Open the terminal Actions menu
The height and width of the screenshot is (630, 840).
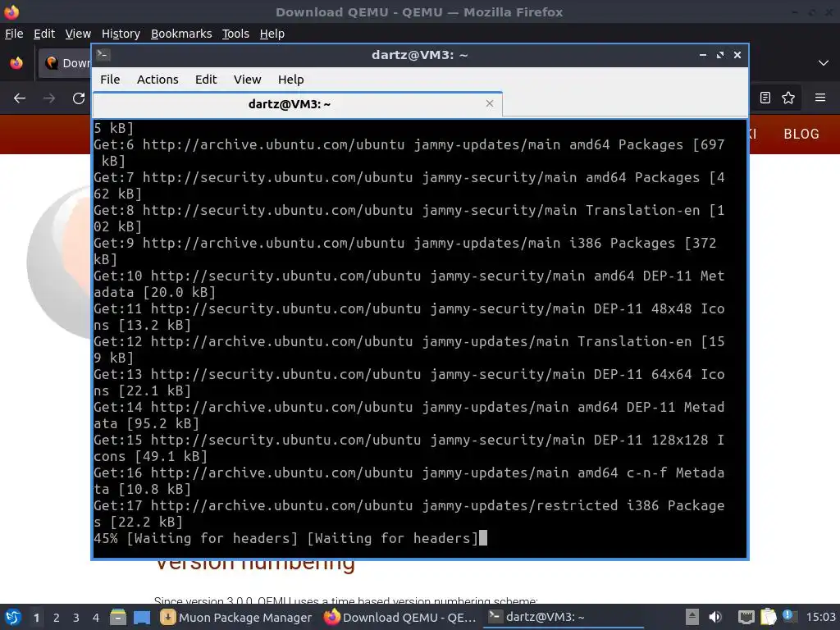157,80
